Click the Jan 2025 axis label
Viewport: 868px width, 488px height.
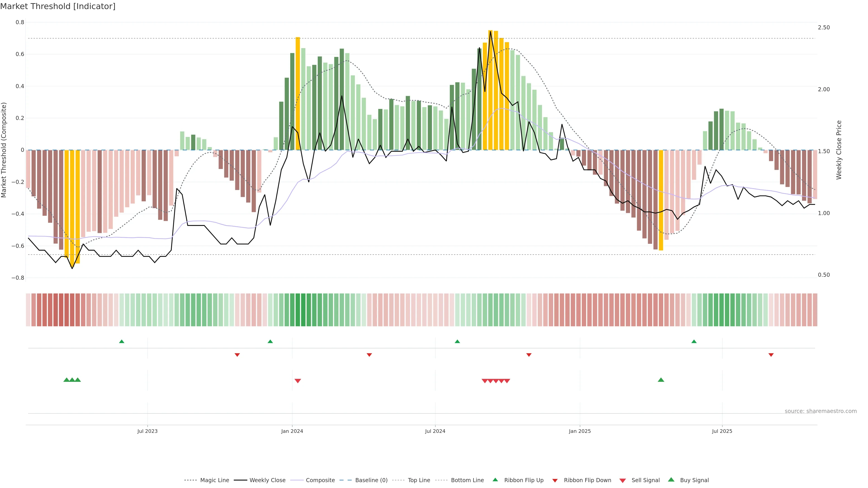point(580,431)
